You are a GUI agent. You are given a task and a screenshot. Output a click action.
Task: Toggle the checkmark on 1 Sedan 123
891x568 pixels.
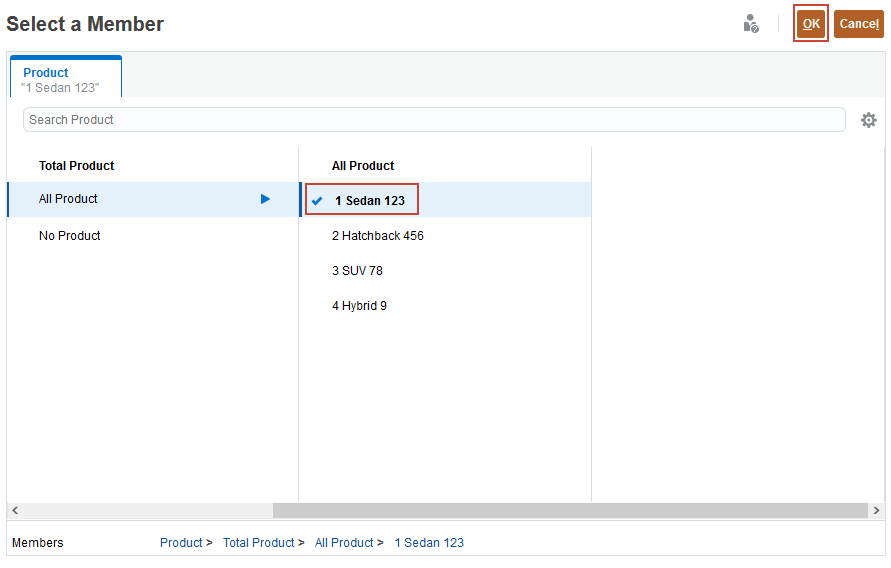tap(317, 201)
